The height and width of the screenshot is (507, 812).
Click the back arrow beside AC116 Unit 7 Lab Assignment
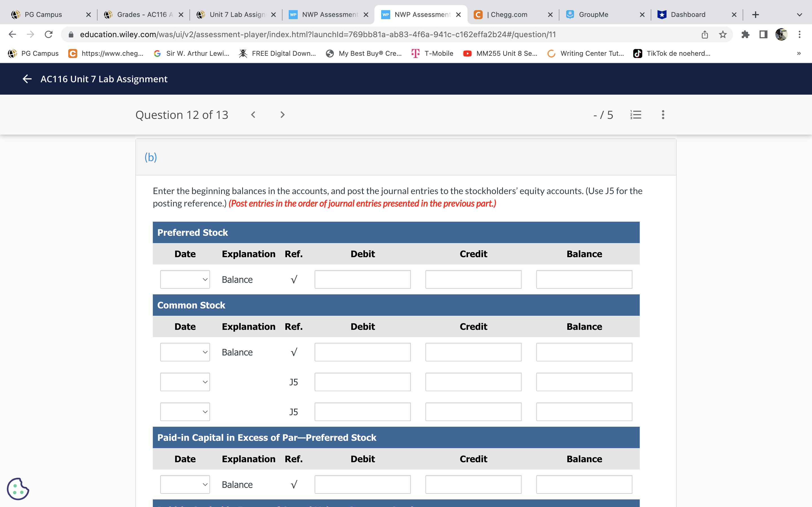[x=27, y=79]
